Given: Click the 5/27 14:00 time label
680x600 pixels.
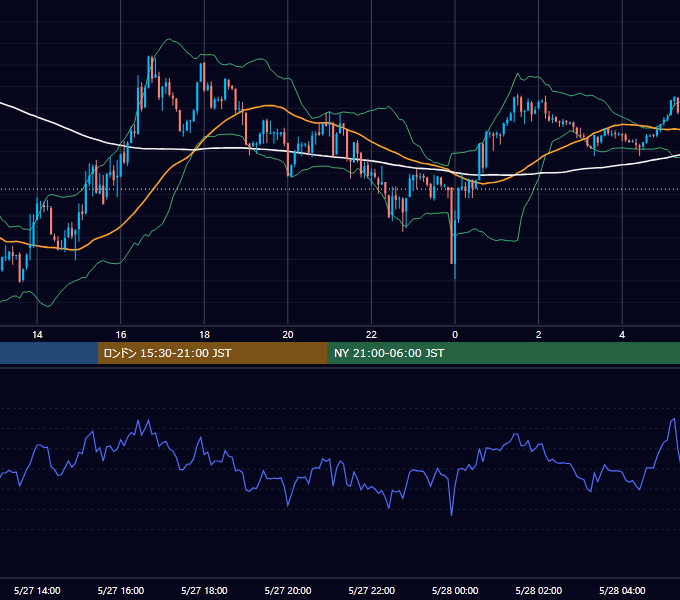Looking at the screenshot, I should click(37, 590).
